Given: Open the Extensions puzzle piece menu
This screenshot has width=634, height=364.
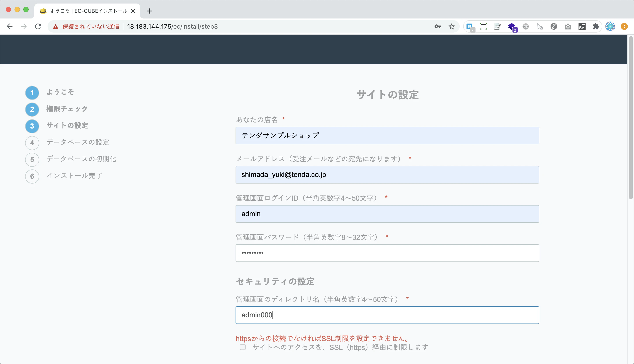Looking at the screenshot, I should 596,26.
